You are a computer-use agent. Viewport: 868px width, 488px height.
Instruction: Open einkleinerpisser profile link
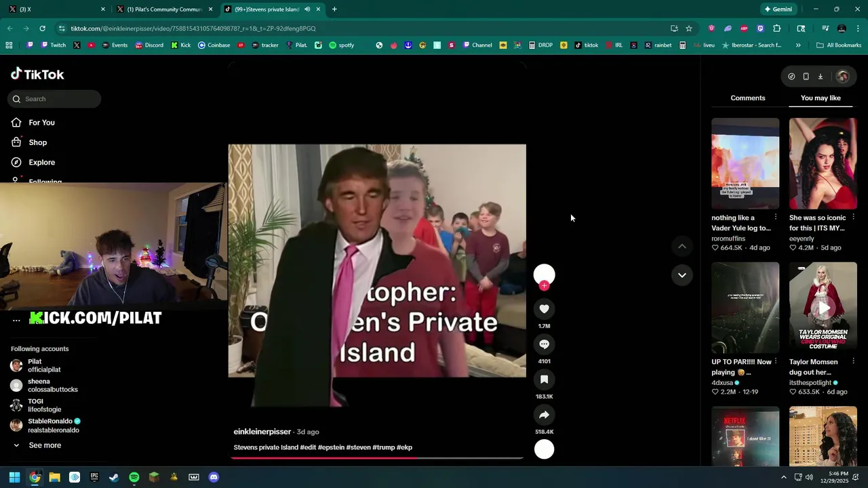[x=262, y=432]
